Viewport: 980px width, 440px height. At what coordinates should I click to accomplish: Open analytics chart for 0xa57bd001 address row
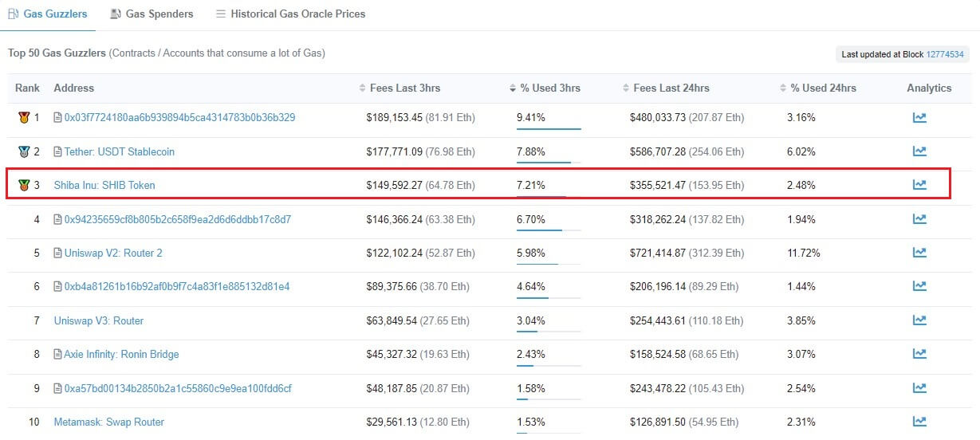click(919, 388)
